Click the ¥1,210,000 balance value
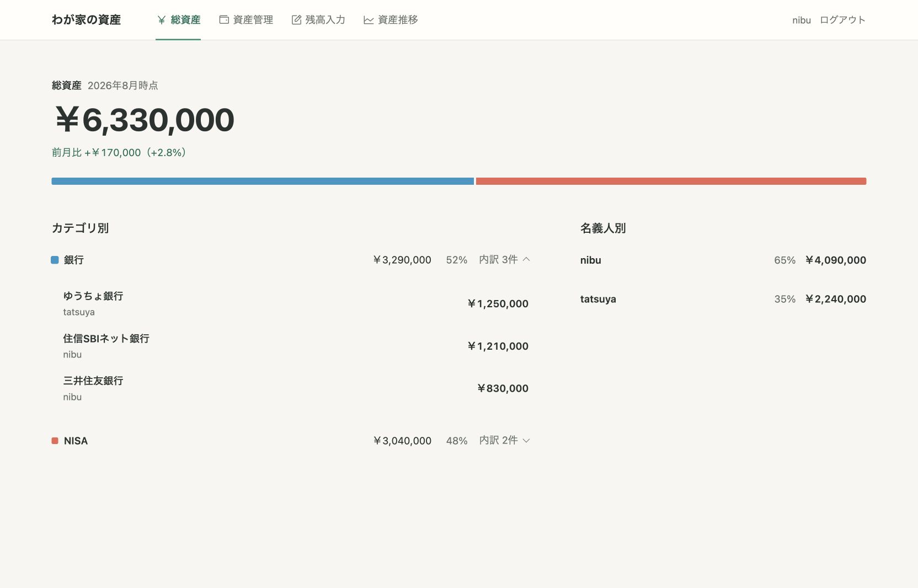Viewport: 918px width, 588px height. click(x=498, y=346)
